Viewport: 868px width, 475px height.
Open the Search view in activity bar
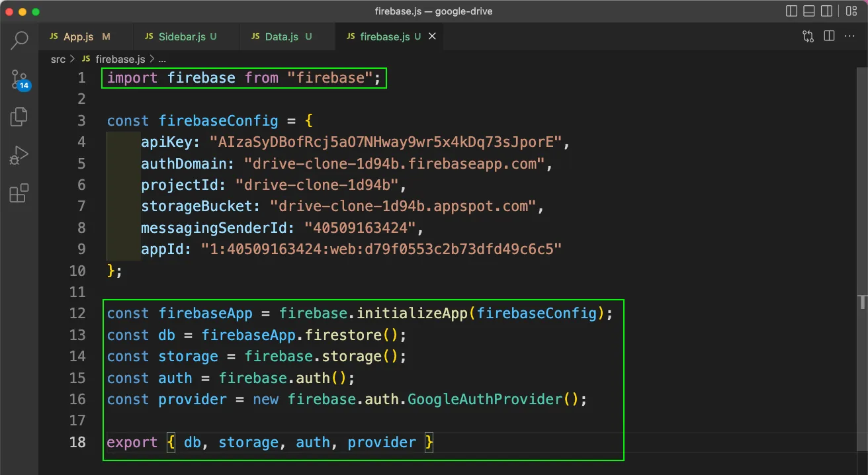tap(19, 40)
